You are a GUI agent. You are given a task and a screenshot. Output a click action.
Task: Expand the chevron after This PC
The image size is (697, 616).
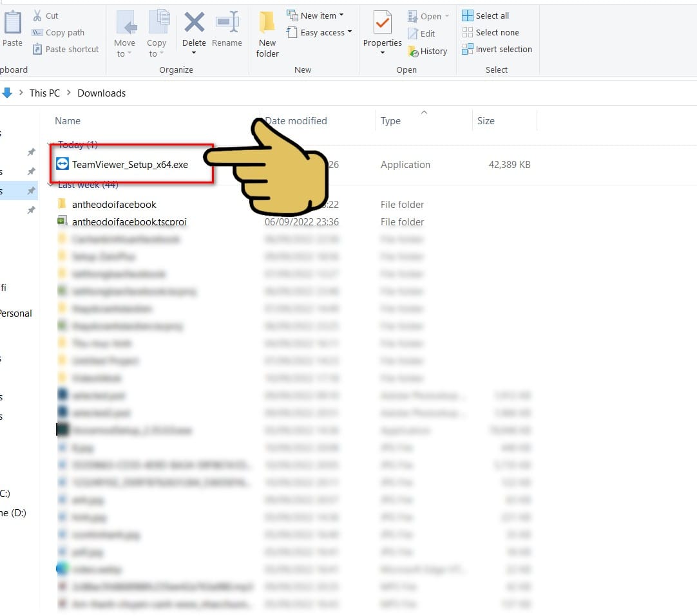tap(68, 93)
